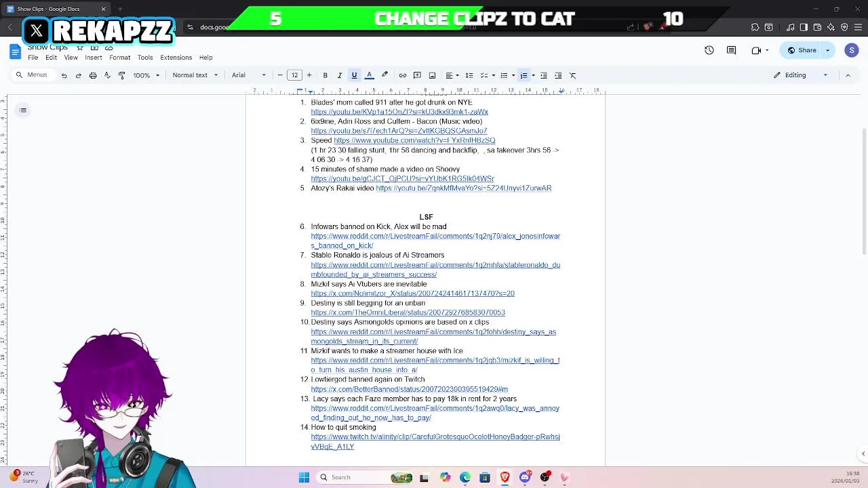
Task: Show all comments panel
Action: click(x=731, y=50)
